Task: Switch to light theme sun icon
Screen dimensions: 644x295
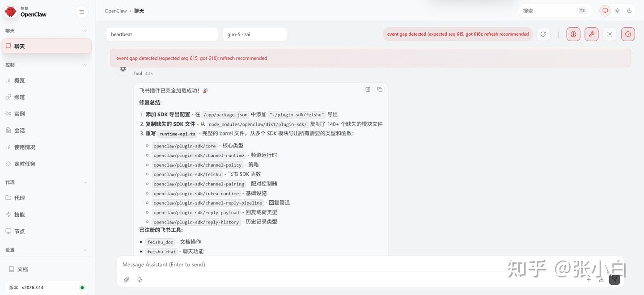Action: pyautogui.click(x=617, y=11)
